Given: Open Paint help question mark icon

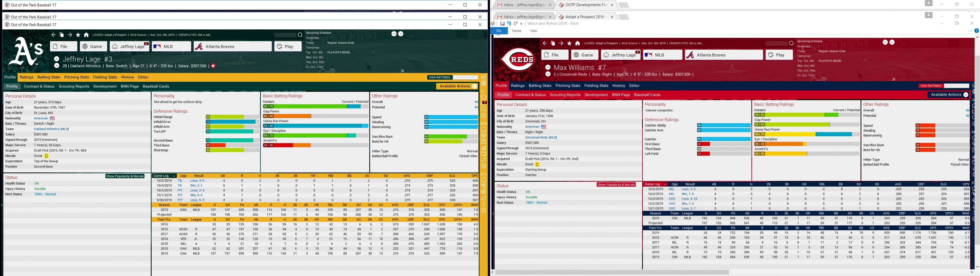Looking at the screenshot, I should 976,31.
